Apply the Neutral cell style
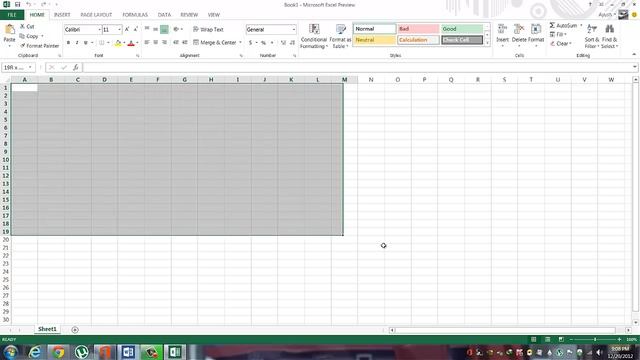640x360 pixels. 374,40
